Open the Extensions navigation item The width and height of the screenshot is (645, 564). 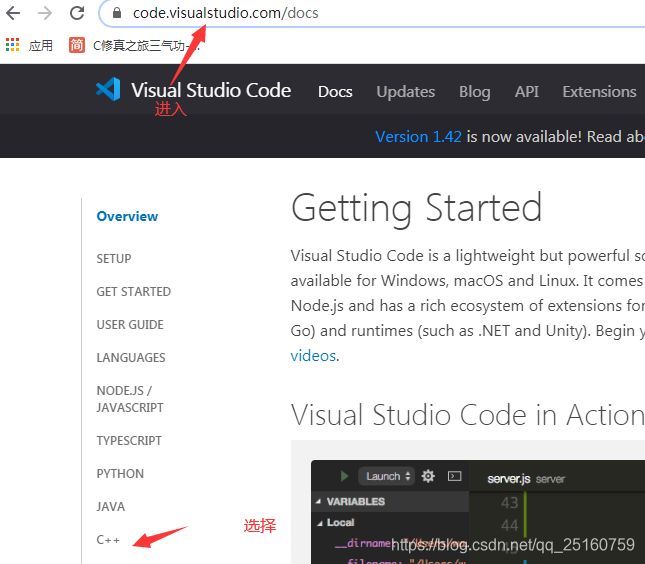coord(599,92)
